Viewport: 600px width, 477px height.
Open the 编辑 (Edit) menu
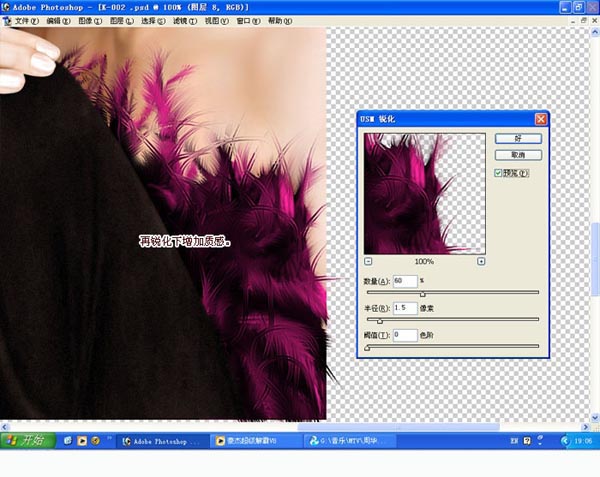(59, 21)
